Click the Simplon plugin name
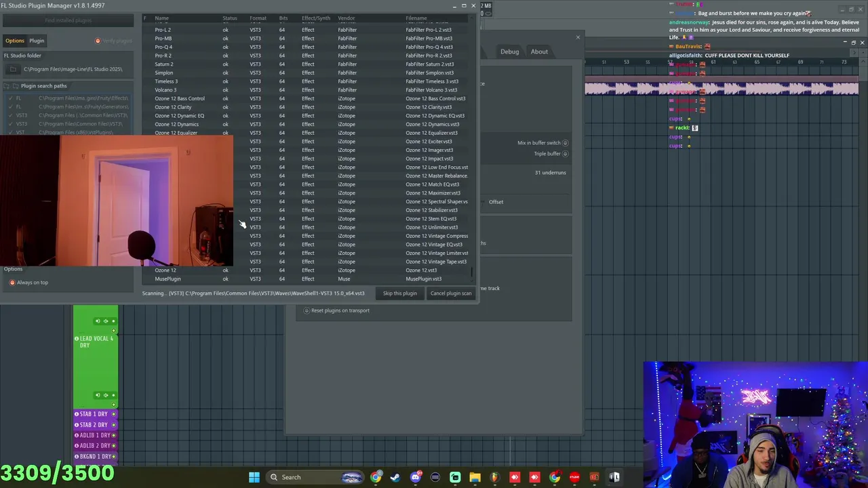This screenshot has height=488, width=868. pyautogui.click(x=163, y=73)
